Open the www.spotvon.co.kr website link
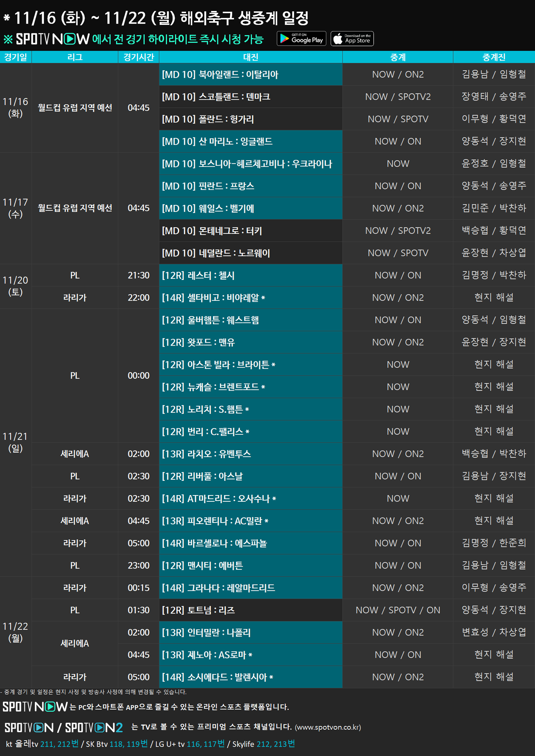535x756 pixels. [x=328, y=727]
